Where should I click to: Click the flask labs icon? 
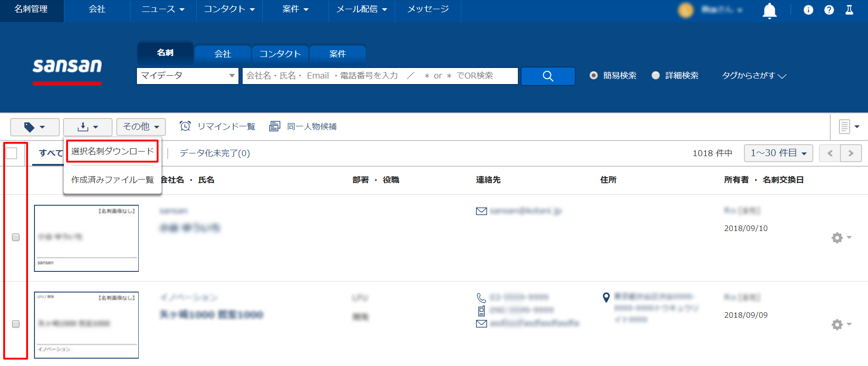point(849,10)
